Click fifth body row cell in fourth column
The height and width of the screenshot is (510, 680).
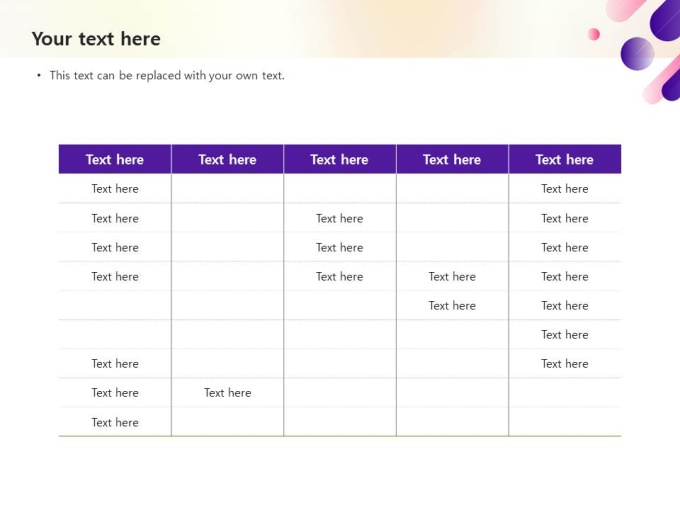tap(452, 305)
